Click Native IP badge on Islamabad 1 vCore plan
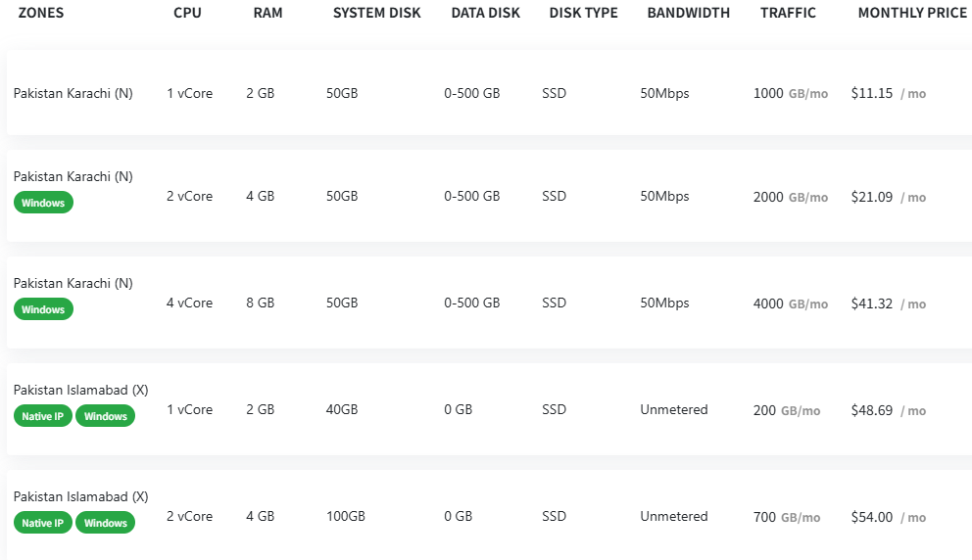Image resolution: width=972 pixels, height=560 pixels. tap(43, 416)
